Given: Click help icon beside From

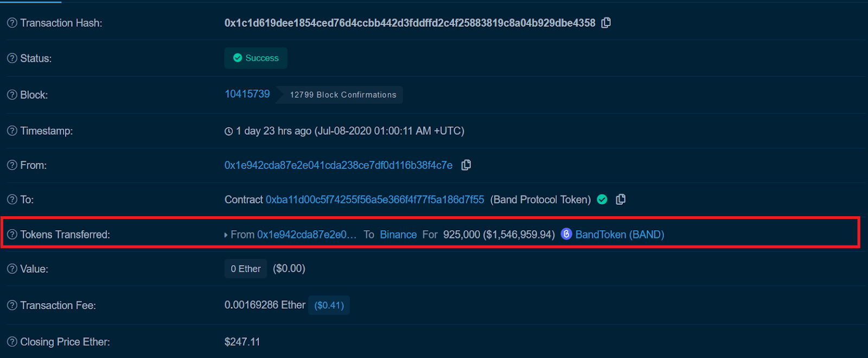Looking at the screenshot, I should pos(12,165).
